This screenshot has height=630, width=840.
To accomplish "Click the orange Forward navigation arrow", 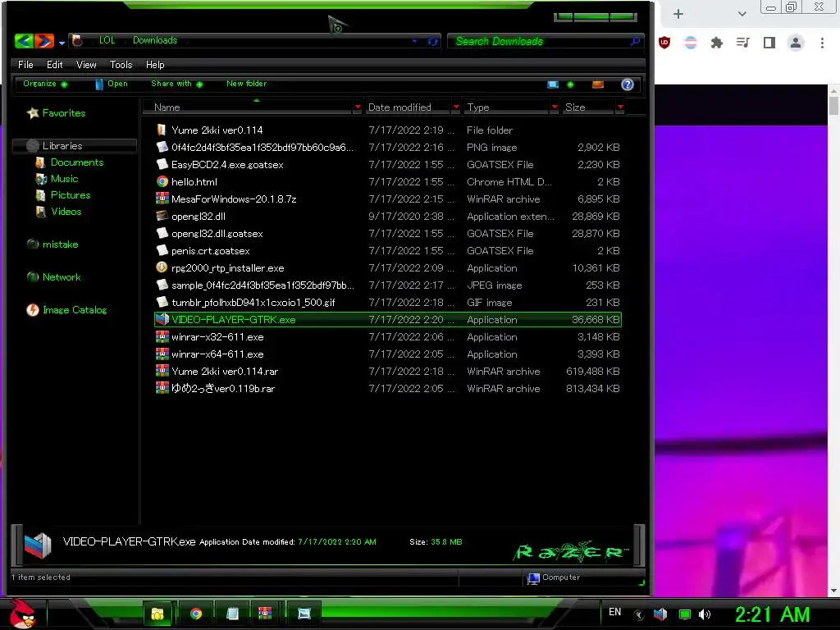I will pos(44,40).
